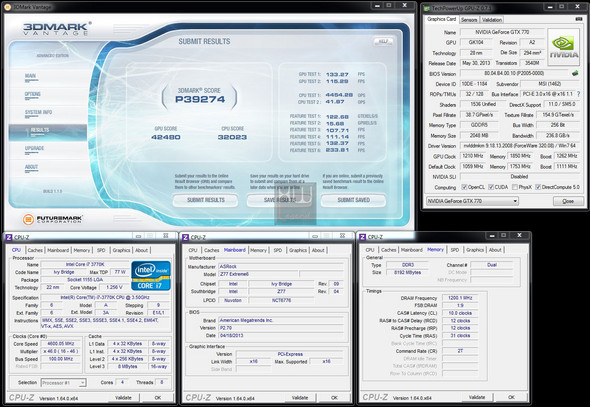Open About in 3DMark sidebar
590x407 pixels.
[x=32, y=167]
